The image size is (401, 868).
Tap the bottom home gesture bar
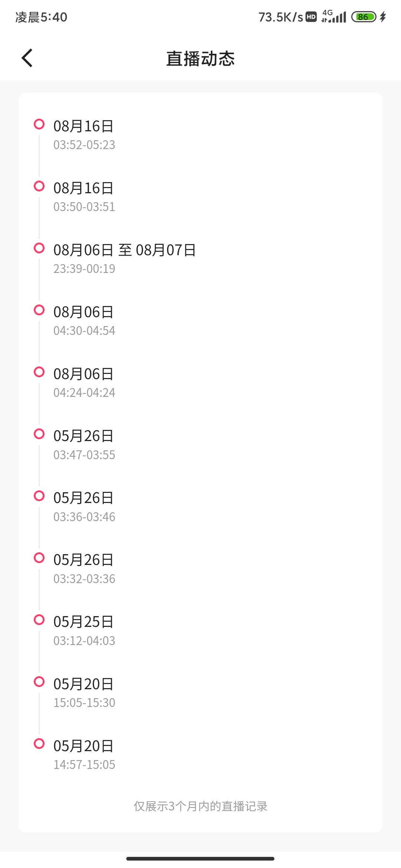click(200, 858)
